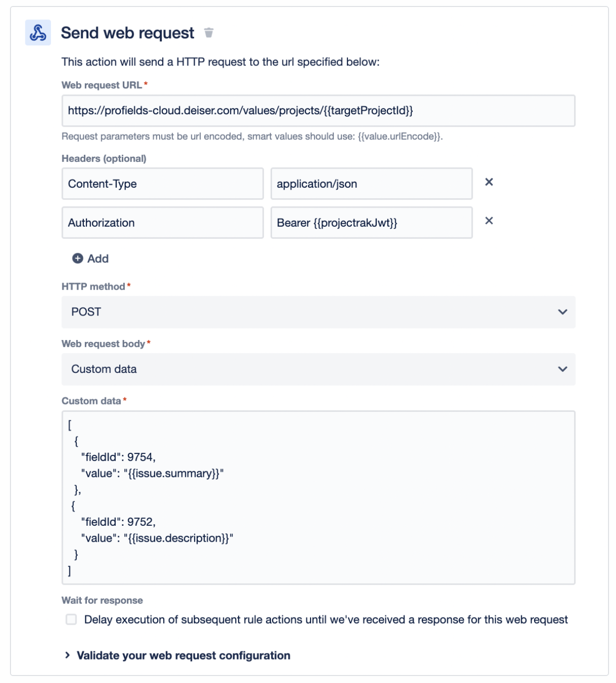Click the Send web request webhook icon
This screenshot has width=616, height=683.
[37, 33]
